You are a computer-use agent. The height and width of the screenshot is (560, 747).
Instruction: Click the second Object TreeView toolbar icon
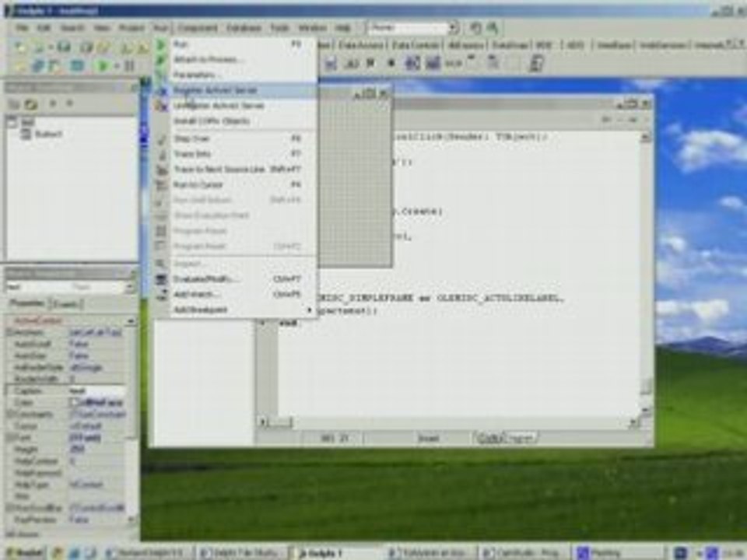tap(31, 103)
